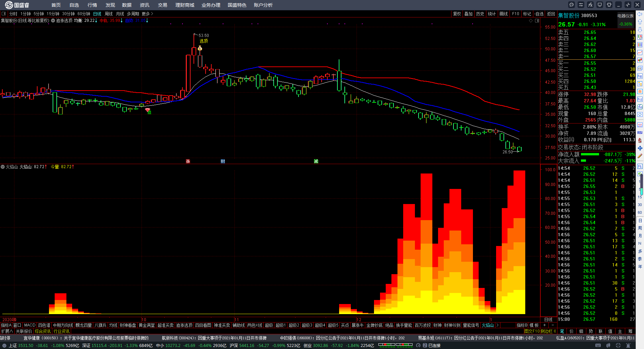
Task: Open the message chat bubble icon
Action: 572,5
